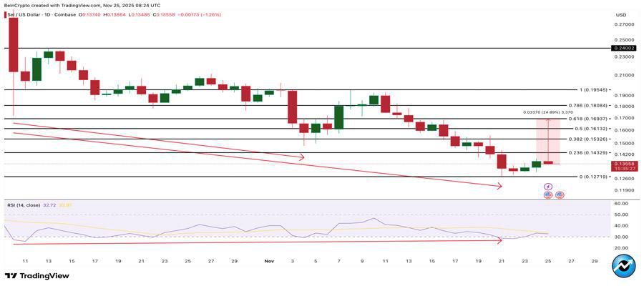
Task: Click the left US flag economic event icon
Action: (x=549, y=194)
